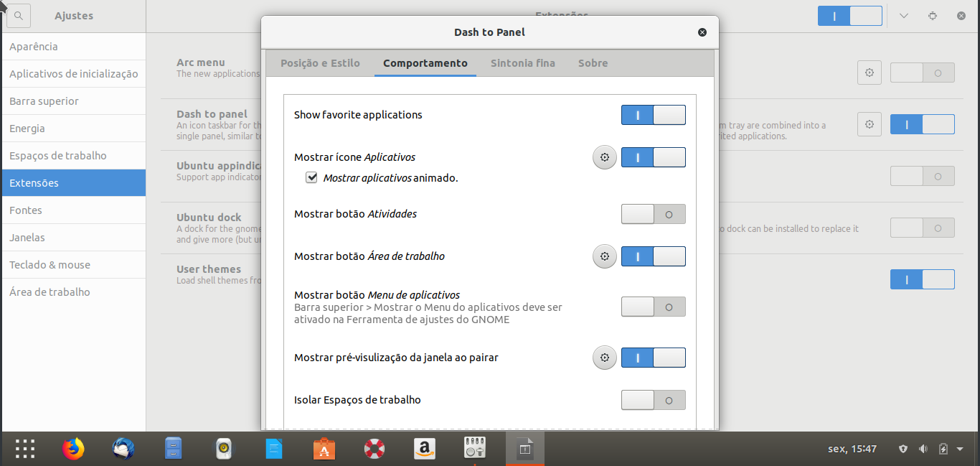Open the Amazon launcher in the dock

tap(424, 448)
